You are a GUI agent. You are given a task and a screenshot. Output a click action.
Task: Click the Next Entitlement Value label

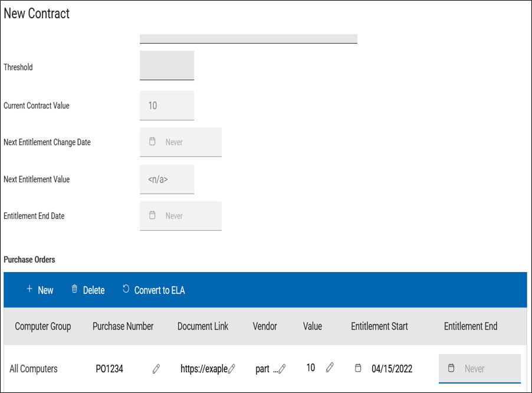[x=37, y=179]
